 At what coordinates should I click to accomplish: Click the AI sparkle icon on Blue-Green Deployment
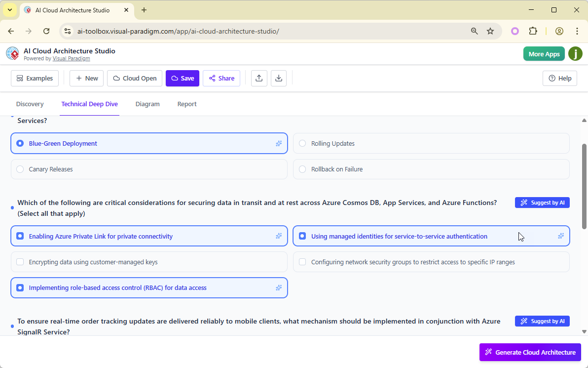[x=279, y=143]
